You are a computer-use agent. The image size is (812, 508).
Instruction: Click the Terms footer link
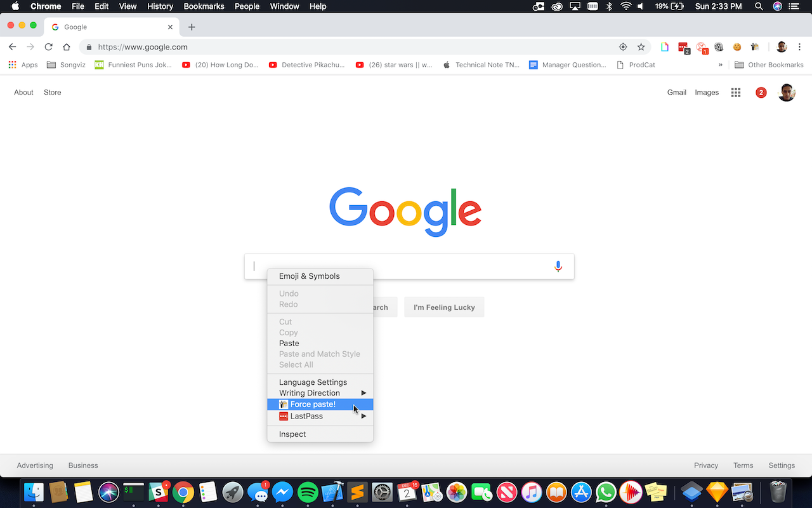click(743, 465)
